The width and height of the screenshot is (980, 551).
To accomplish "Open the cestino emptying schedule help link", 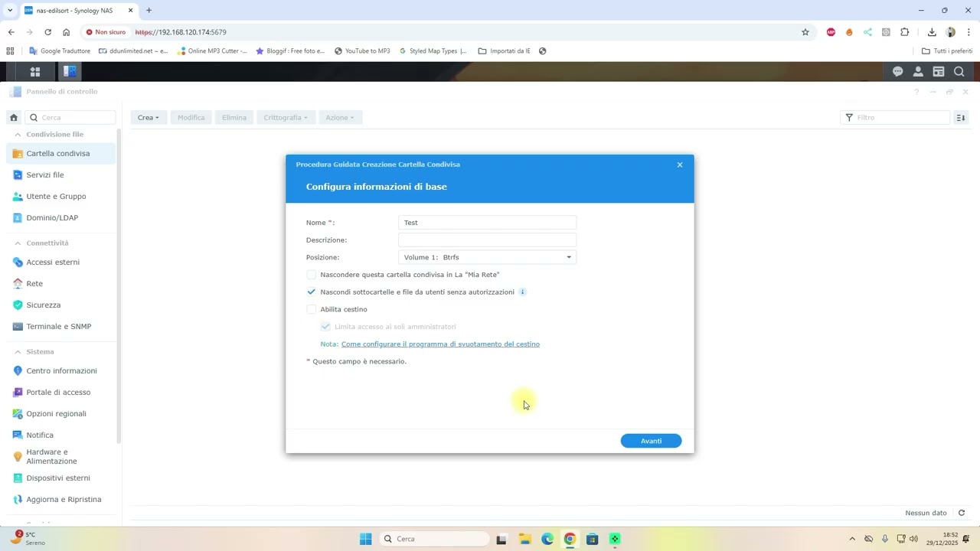I will pos(440,344).
